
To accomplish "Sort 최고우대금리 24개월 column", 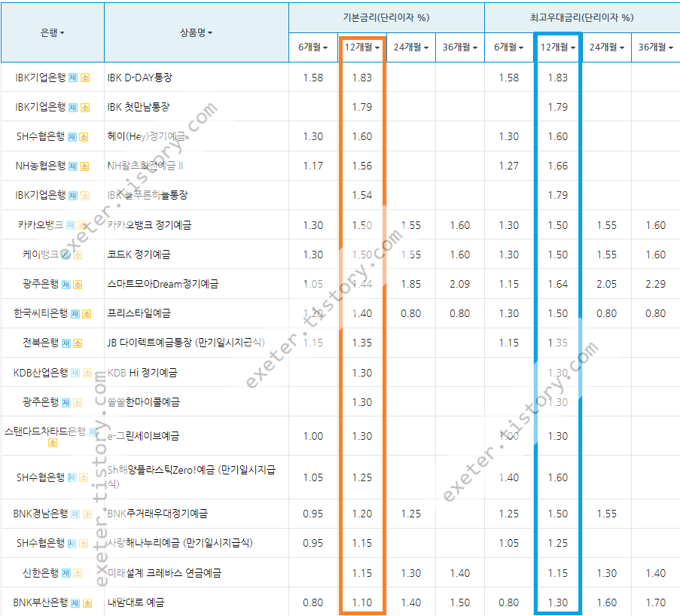I will (x=607, y=47).
